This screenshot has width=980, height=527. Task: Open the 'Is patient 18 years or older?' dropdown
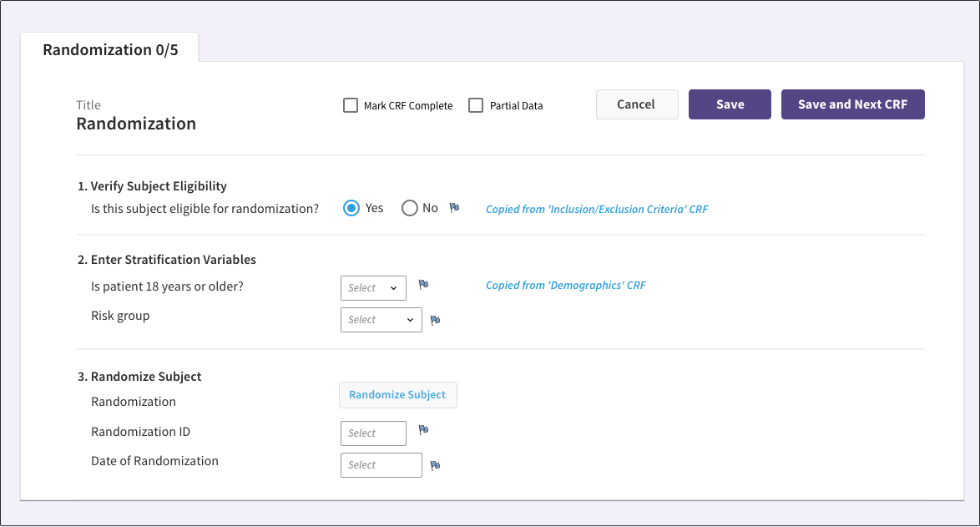pos(373,288)
